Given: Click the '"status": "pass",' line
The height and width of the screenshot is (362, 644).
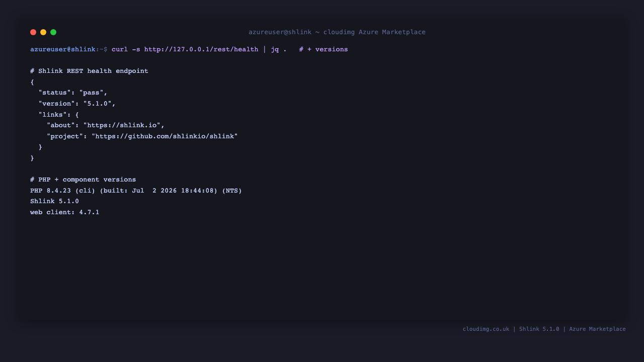Looking at the screenshot, I should [x=73, y=93].
